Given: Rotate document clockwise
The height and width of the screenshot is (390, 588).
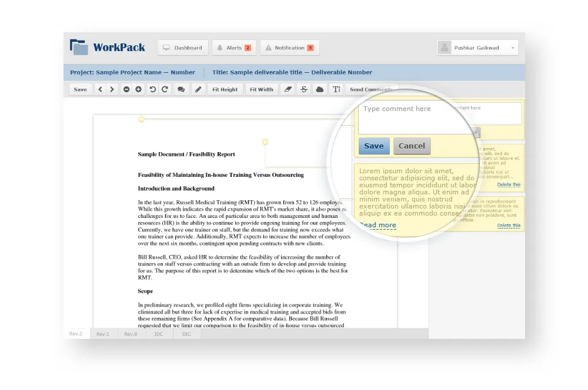Looking at the screenshot, I should click(x=165, y=89).
